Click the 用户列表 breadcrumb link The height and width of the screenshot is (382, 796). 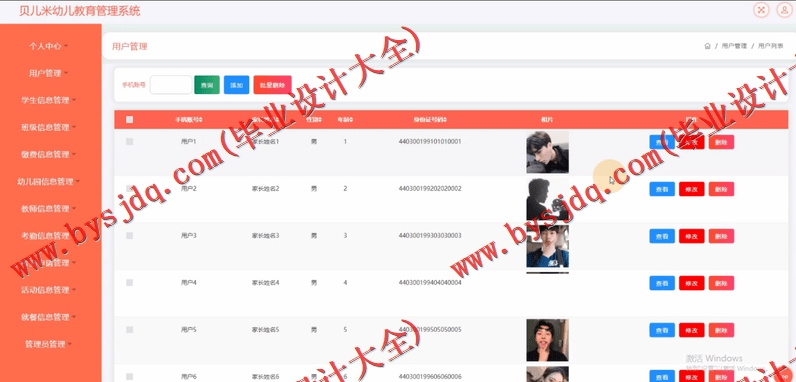pos(771,46)
